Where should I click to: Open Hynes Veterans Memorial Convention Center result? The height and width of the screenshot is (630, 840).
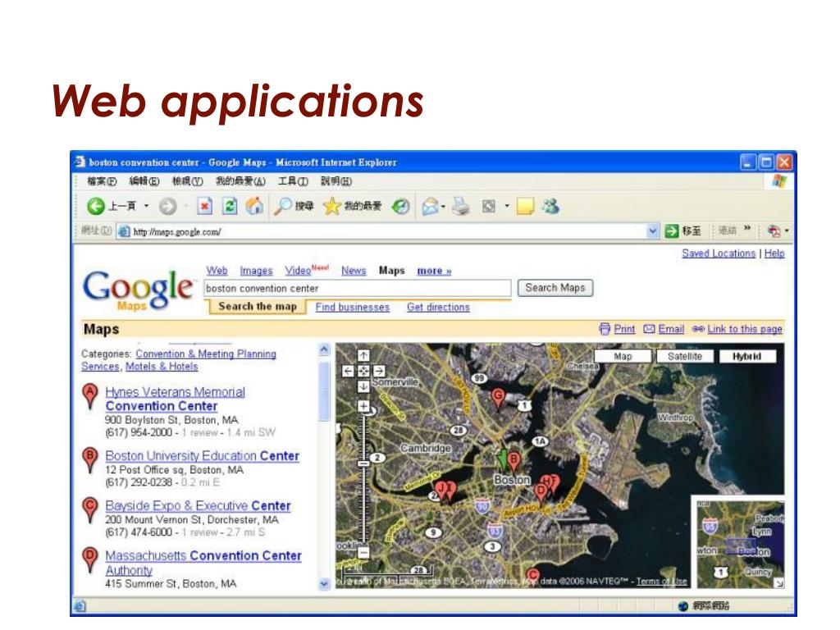175,399
